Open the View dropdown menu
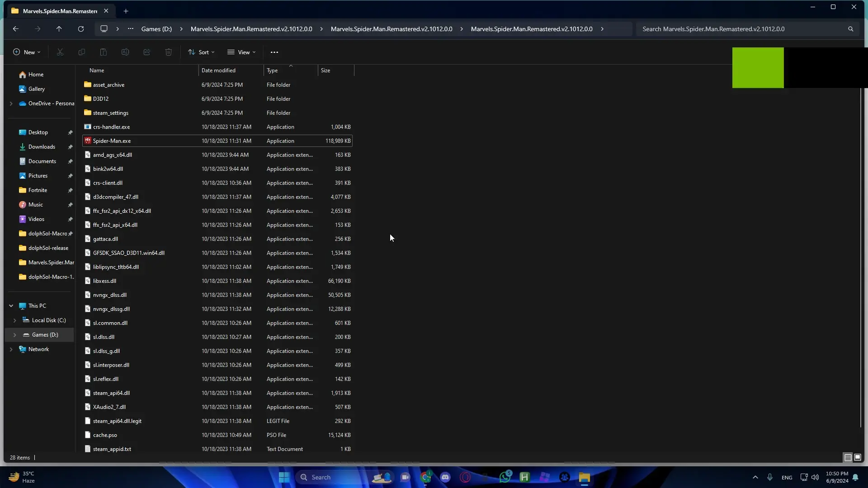The height and width of the screenshot is (488, 868). pos(241,52)
